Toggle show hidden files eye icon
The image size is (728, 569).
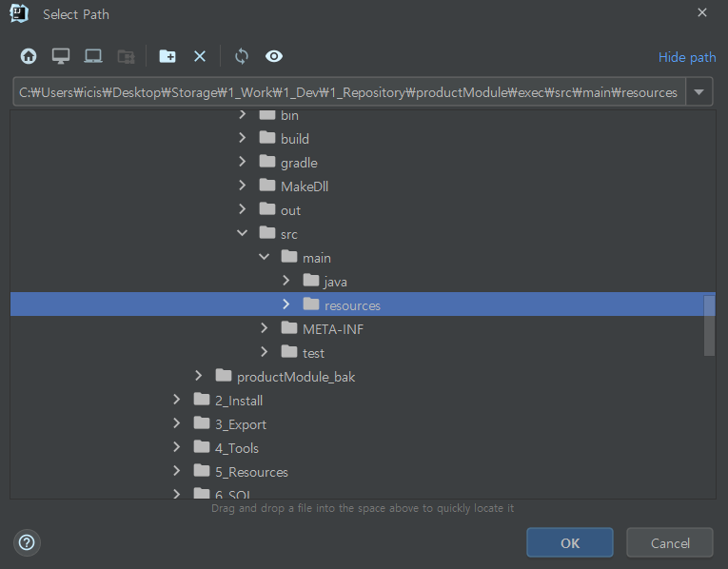[274, 56]
